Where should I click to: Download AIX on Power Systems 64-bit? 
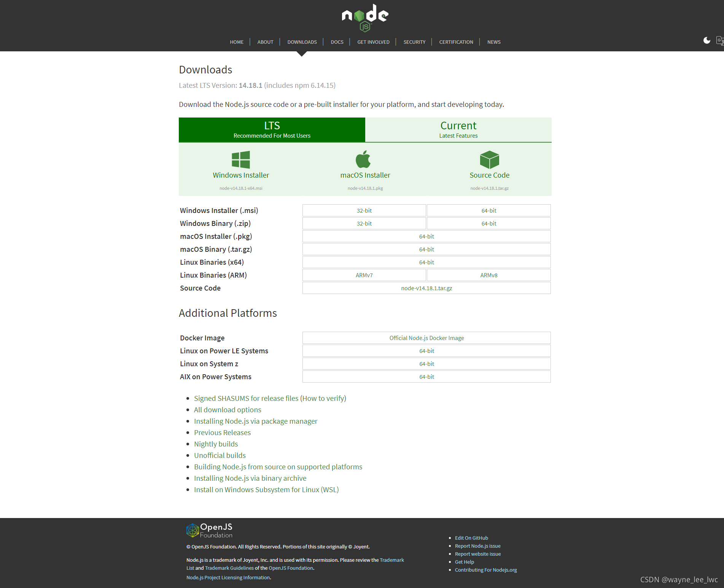pos(426,377)
